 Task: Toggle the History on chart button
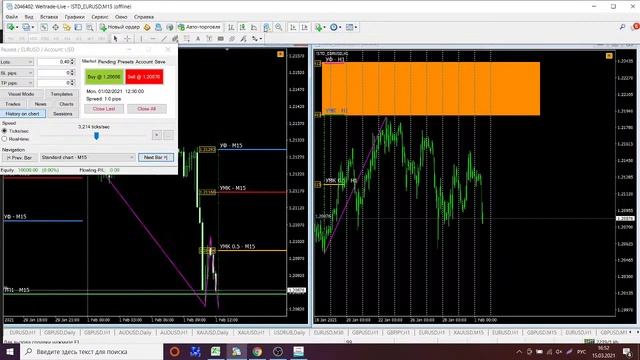[x=22, y=114]
